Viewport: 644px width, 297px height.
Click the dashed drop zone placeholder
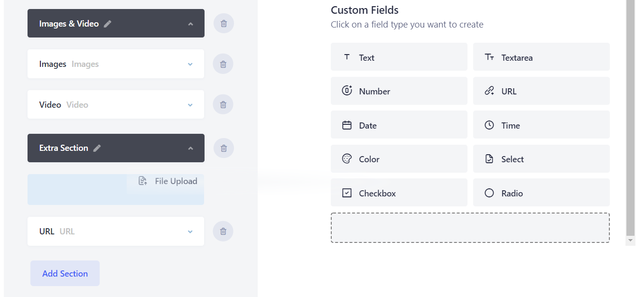470,227
